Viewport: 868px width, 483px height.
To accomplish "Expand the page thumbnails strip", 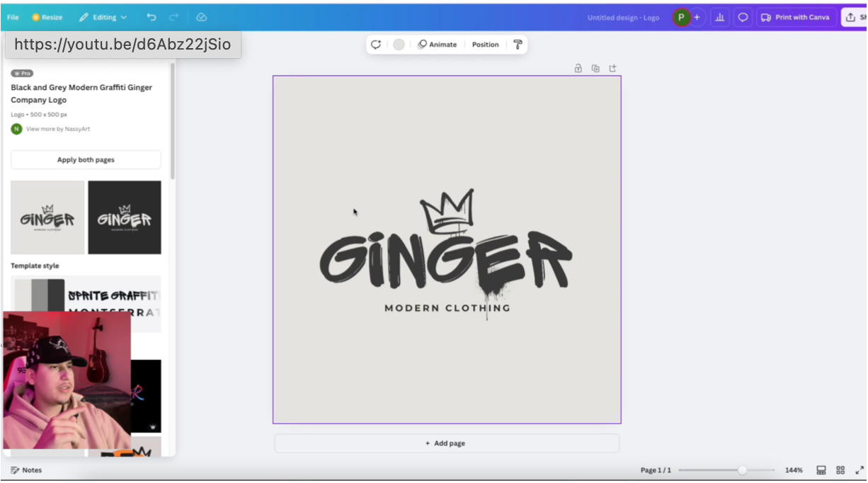I will pos(821,470).
